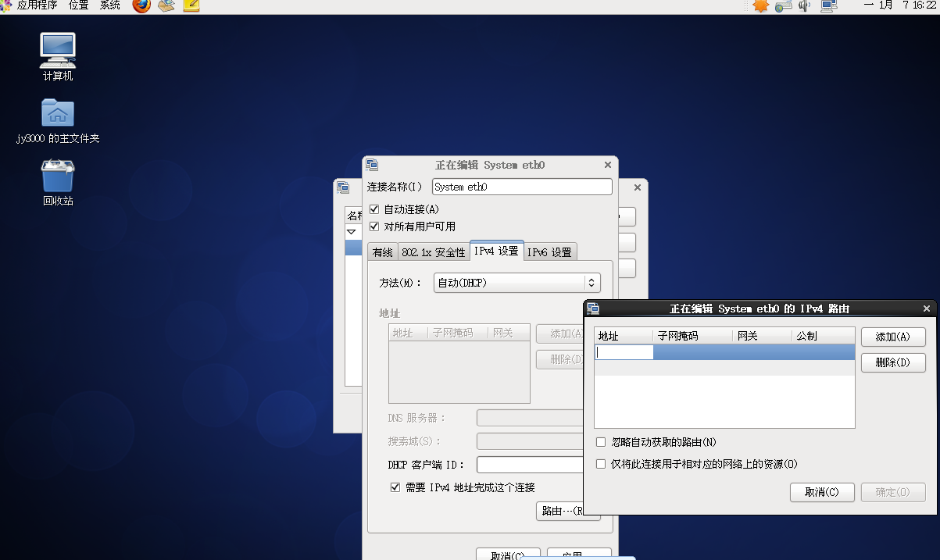The width and height of the screenshot is (940, 560).
Task: Switch to the 802.1x 安全性 tab
Action: [434, 252]
